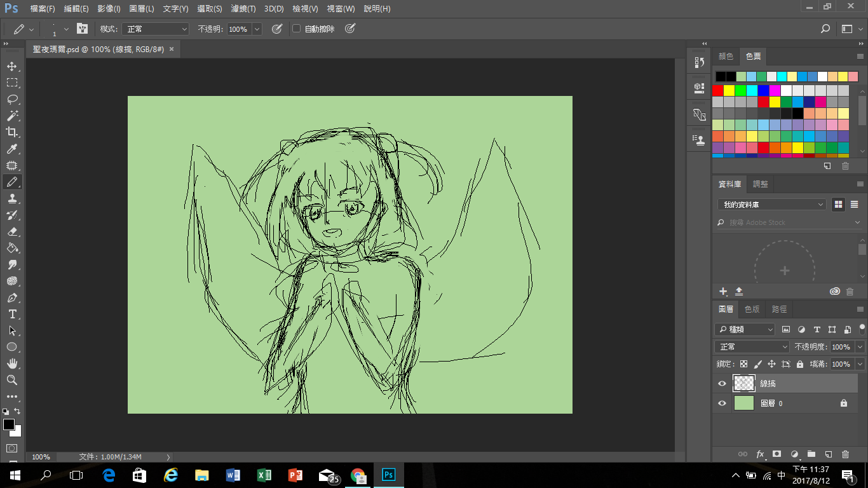Select the Lasso tool
The image size is (868, 488).
tap(11, 99)
